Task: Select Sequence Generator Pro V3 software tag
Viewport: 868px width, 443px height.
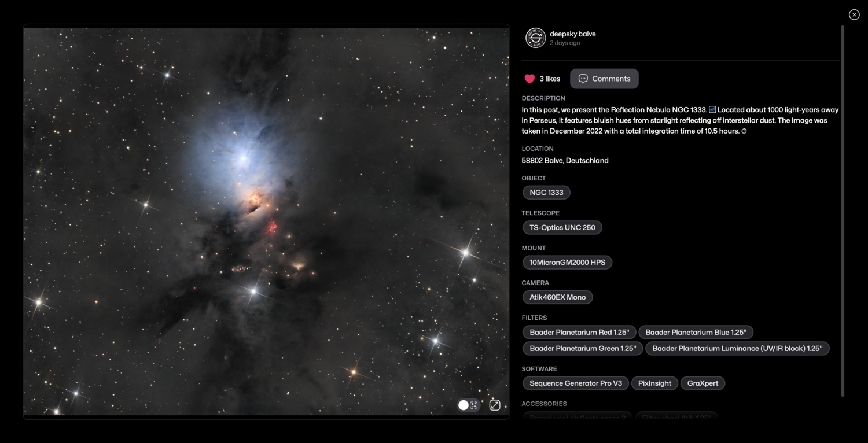Action: (575, 383)
